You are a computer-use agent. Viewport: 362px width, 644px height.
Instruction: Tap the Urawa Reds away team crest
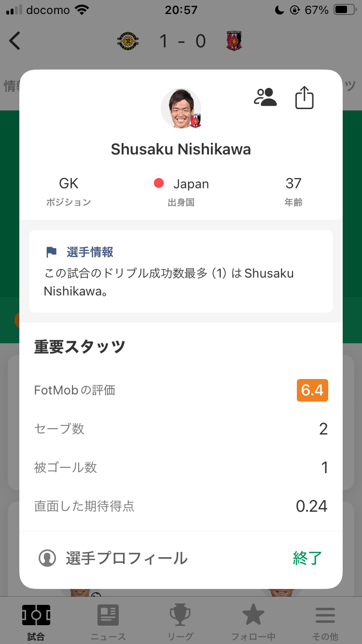tap(234, 41)
